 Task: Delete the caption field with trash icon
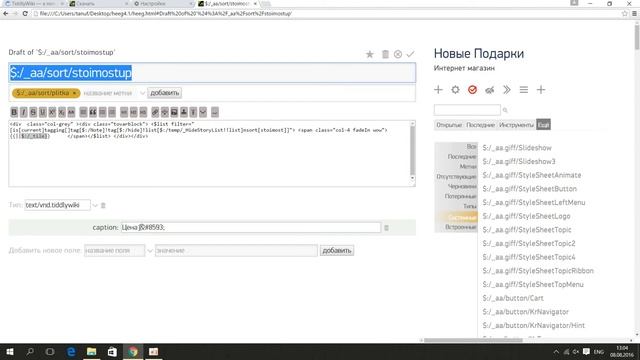[x=387, y=227]
